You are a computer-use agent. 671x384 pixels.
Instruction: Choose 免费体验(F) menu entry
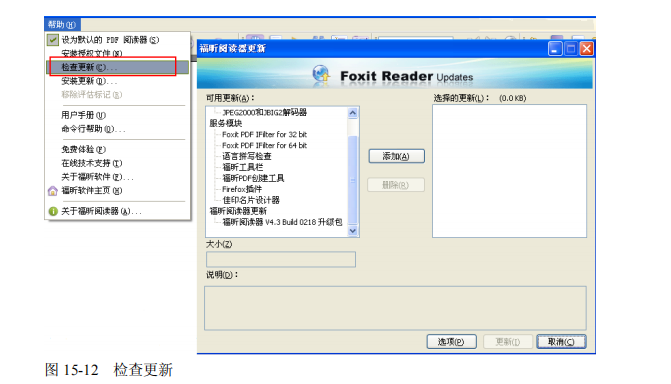[83, 149]
